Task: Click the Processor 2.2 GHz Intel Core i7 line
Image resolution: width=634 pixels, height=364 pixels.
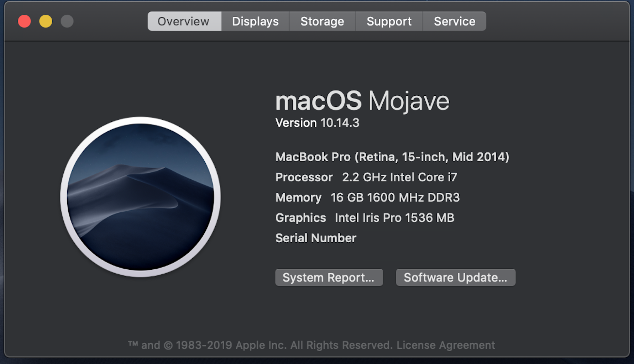Action: click(x=366, y=177)
